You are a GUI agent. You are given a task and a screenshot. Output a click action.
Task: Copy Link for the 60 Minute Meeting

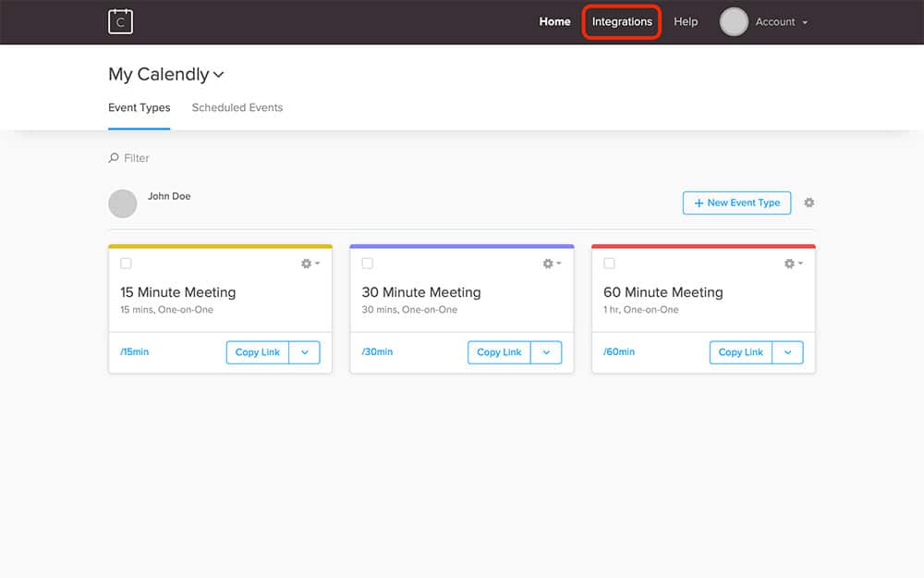741,352
